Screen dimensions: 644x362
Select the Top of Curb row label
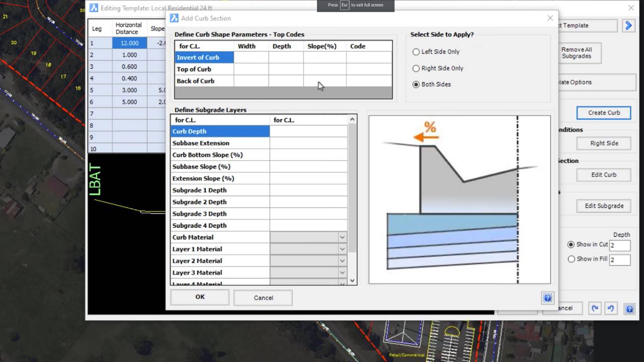[x=204, y=69]
